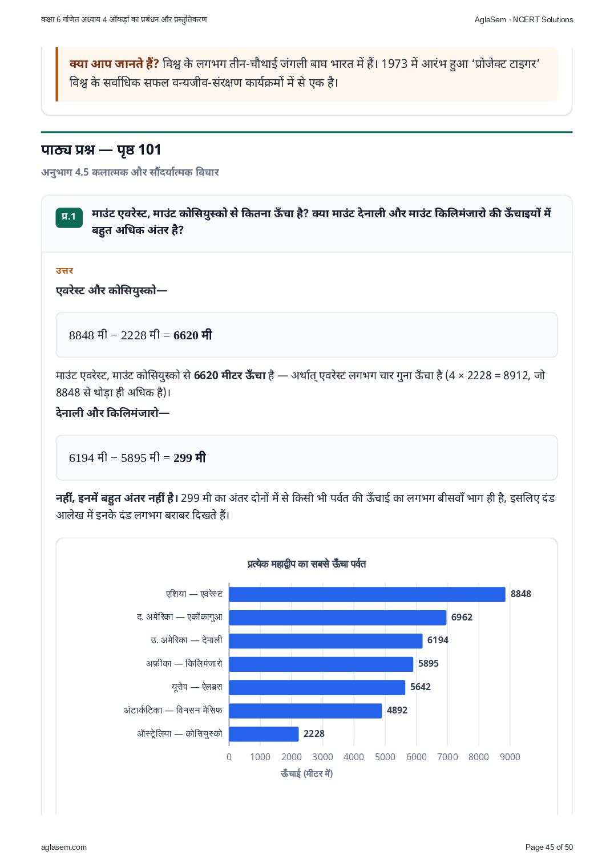The image size is (614, 868).
Task: Click the Elbrus bar labeled 5642
Action: tap(317, 688)
